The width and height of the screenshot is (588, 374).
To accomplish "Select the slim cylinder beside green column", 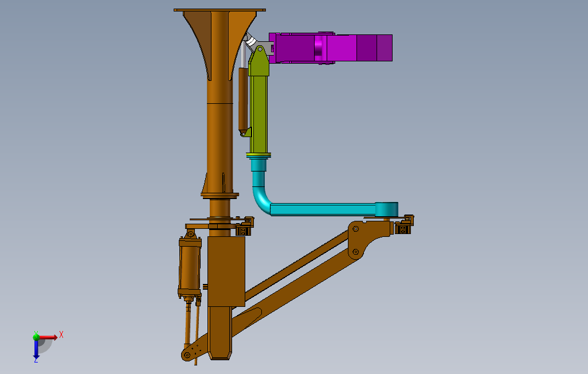I will tap(243, 99).
